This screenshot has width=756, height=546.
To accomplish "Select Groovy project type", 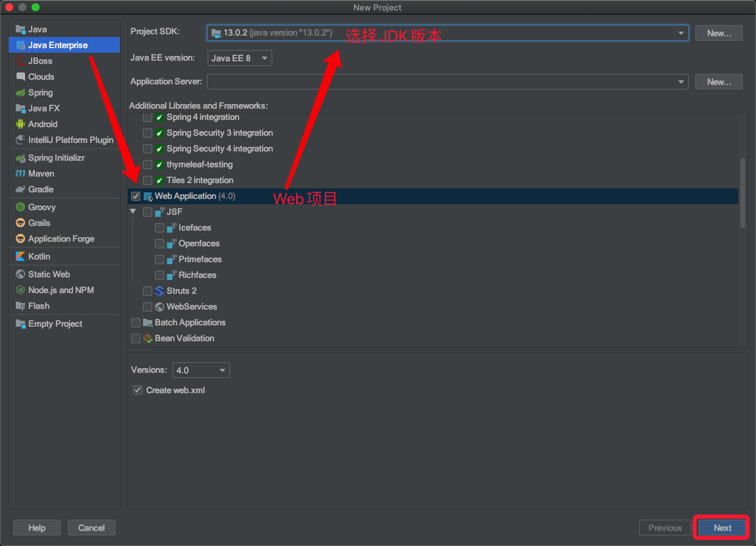I will pos(64,207).
